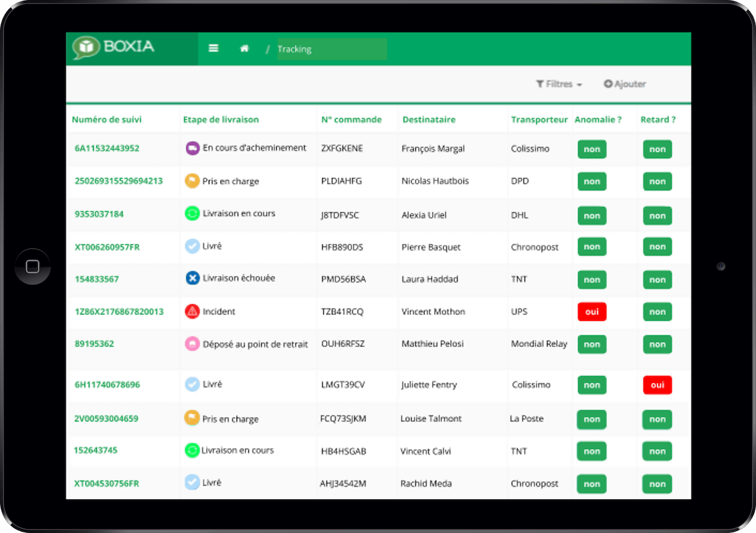Open tracking number 2V00593004659
The height and width of the screenshot is (533, 756).
pyautogui.click(x=106, y=418)
